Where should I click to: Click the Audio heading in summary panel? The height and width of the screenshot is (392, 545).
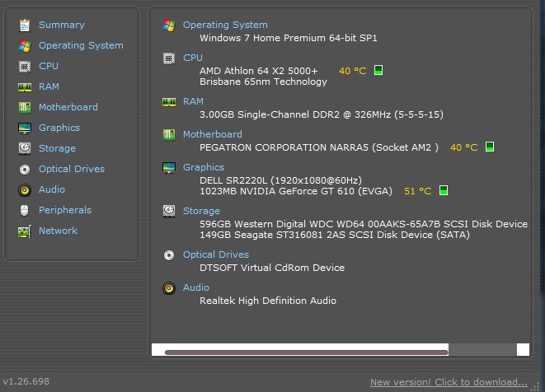tap(196, 287)
